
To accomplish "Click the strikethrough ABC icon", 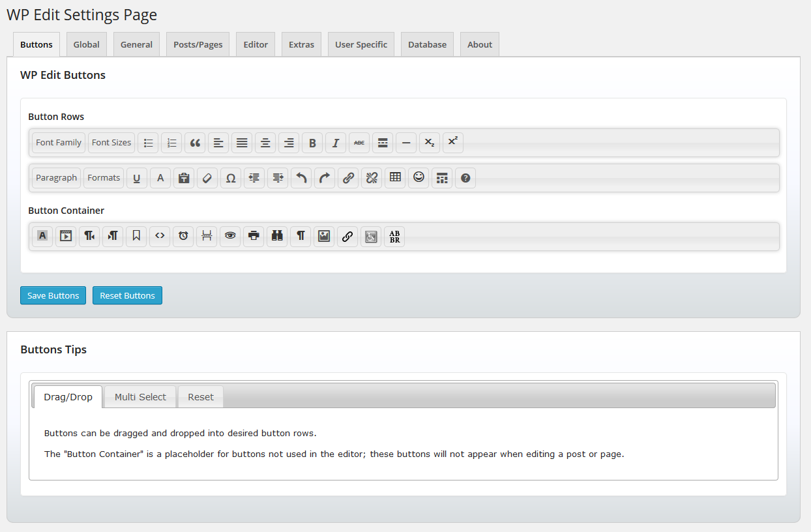I will pos(359,143).
